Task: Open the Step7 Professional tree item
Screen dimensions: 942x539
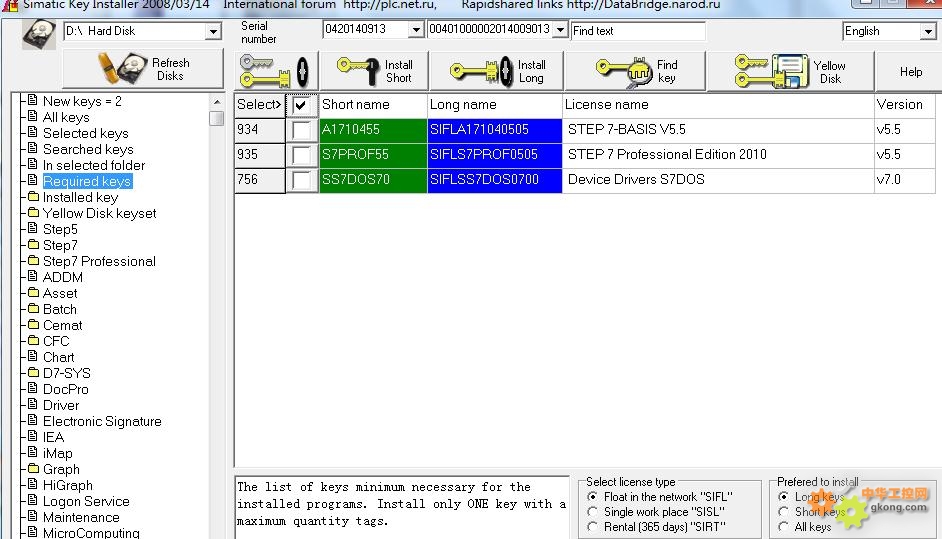Action: point(99,261)
